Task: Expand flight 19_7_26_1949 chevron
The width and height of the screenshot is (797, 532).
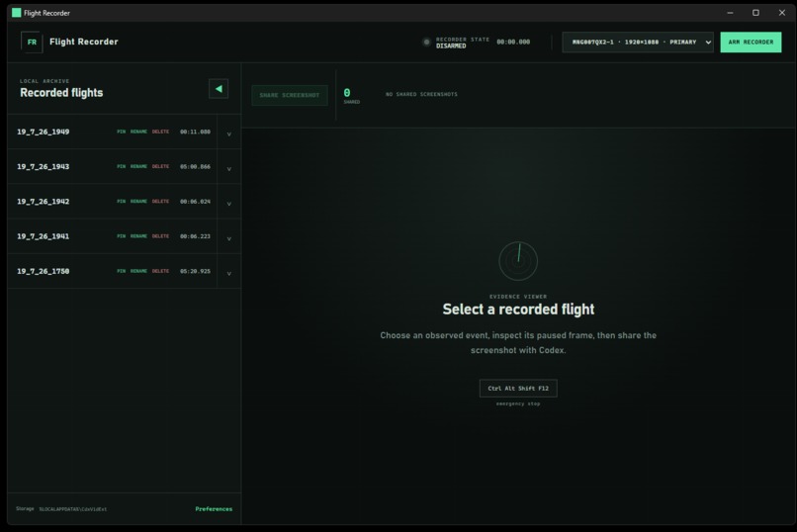Action: click(x=229, y=133)
